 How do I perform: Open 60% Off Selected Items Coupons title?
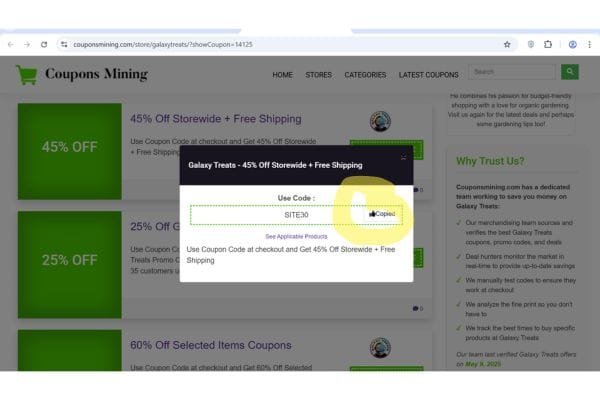click(211, 345)
